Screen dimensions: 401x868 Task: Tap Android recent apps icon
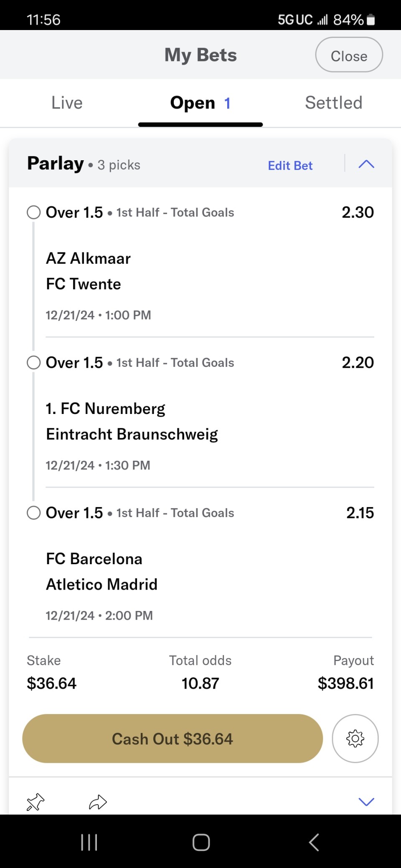point(89,842)
